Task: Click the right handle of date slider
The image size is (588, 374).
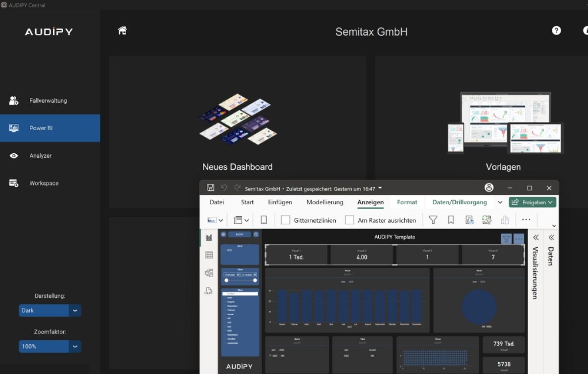Action: 255,280
